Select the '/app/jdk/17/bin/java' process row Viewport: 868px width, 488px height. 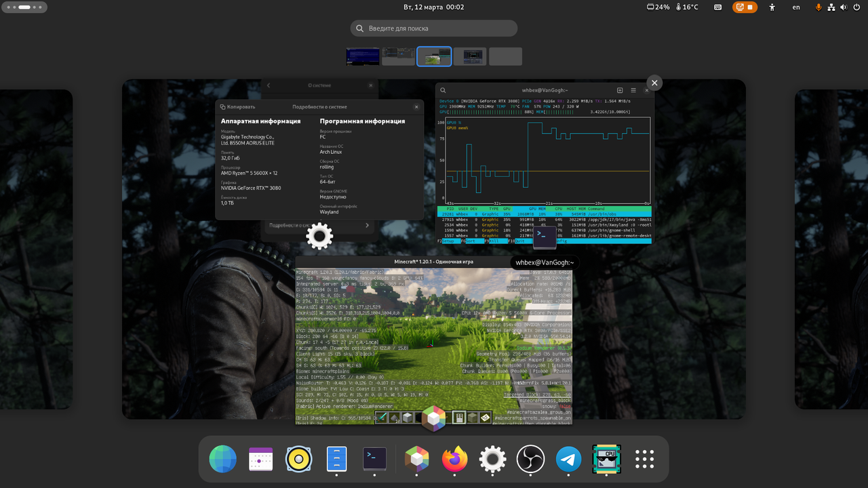point(546,220)
